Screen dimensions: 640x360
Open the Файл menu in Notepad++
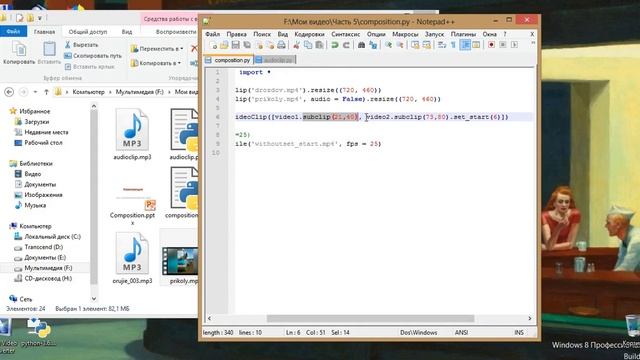coord(212,34)
